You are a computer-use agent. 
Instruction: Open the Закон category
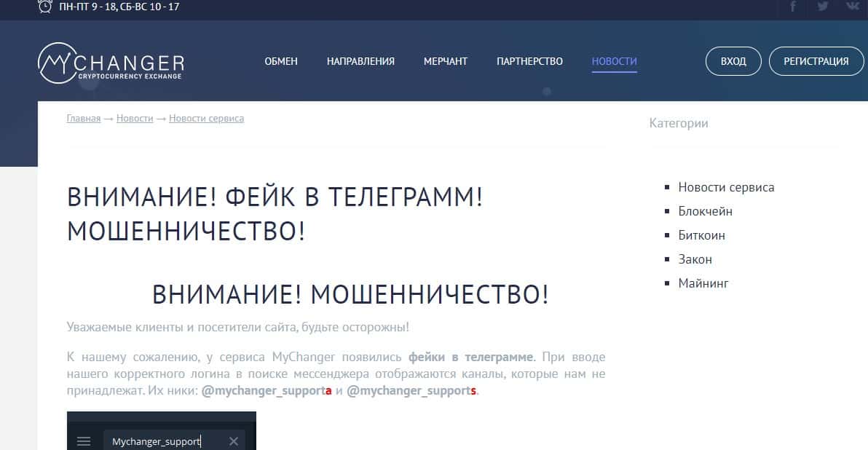tap(695, 259)
